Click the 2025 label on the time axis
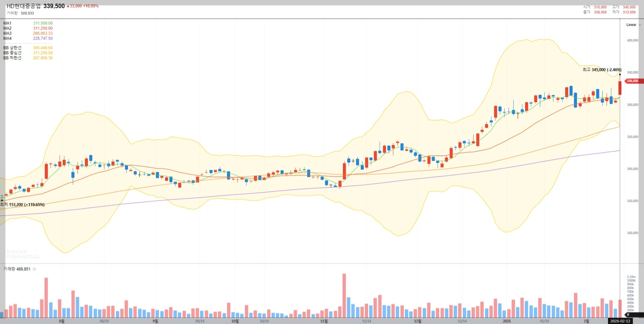 pos(507,321)
